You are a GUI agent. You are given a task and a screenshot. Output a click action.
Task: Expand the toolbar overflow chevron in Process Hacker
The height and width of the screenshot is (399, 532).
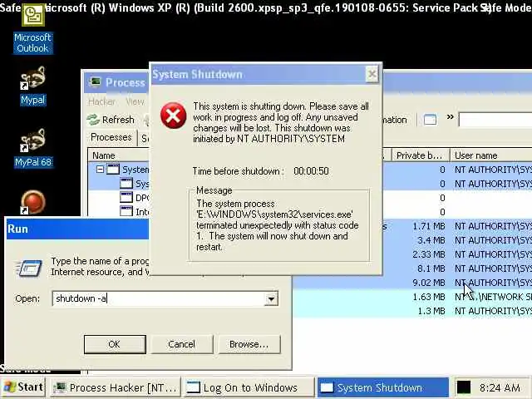point(450,117)
